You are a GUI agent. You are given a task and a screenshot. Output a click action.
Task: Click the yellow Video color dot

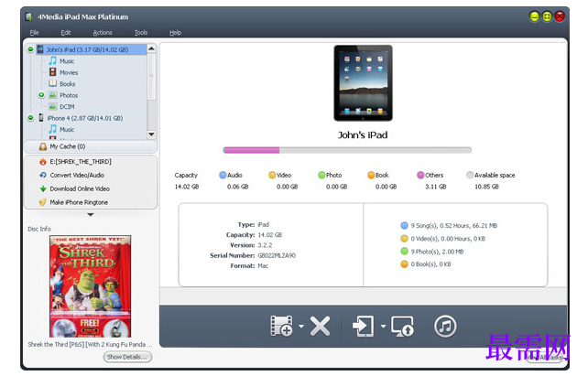(x=272, y=175)
